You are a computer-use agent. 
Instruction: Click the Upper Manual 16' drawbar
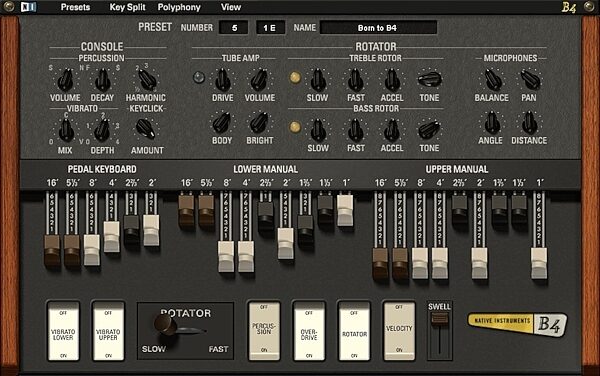pos(380,264)
